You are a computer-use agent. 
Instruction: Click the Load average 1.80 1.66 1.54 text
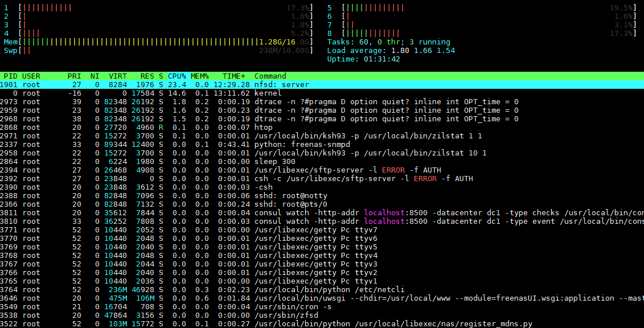(x=391, y=51)
